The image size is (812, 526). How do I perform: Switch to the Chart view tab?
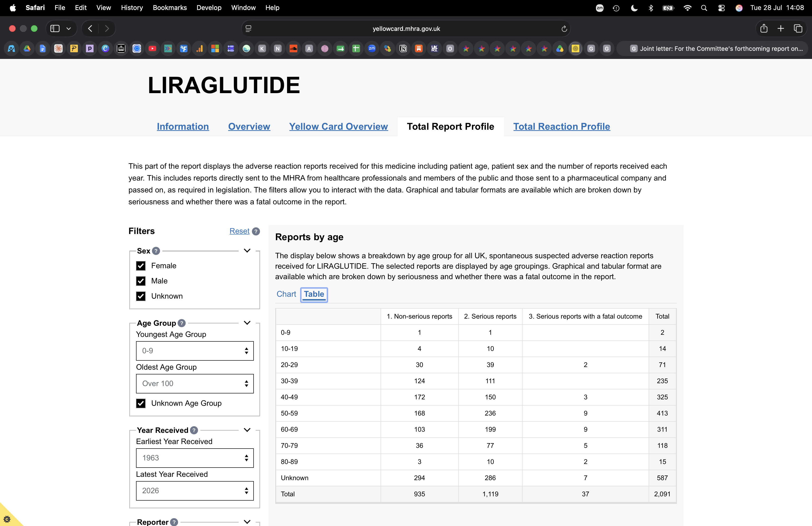pyautogui.click(x=286, y=294)
